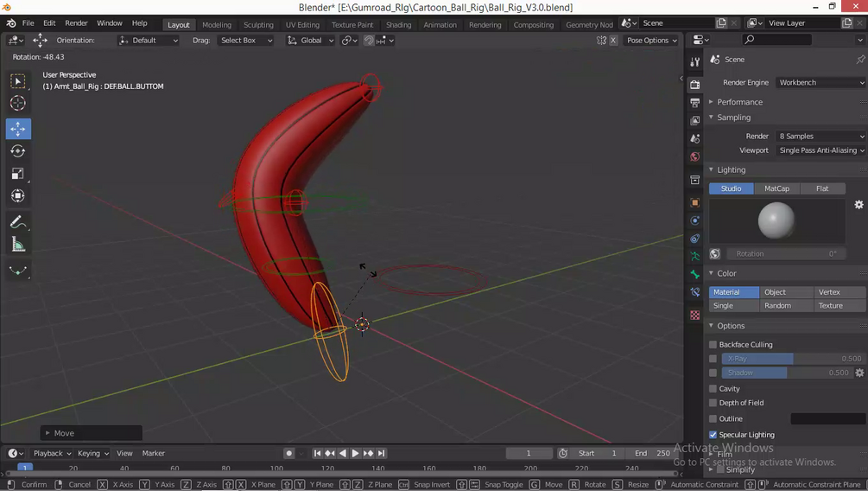Open the Drag Select Box dropdown
Image resolution: width=868 pixels, height=491 pixels.
246,41
